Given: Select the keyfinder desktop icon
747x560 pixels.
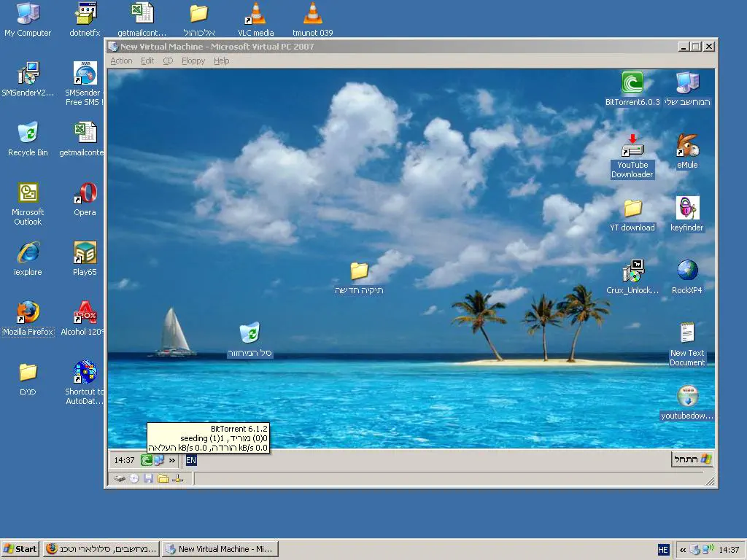Looking at the screenshot, I should [687, 209].
